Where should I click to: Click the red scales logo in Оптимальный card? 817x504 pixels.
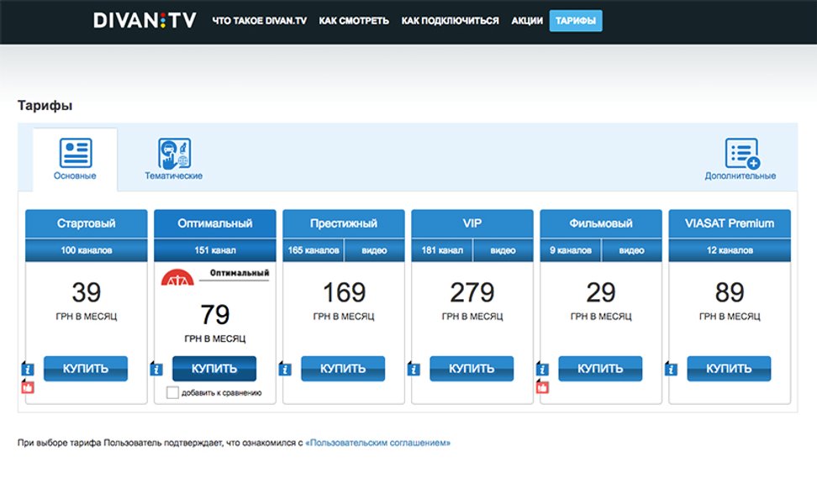[177, 278]
